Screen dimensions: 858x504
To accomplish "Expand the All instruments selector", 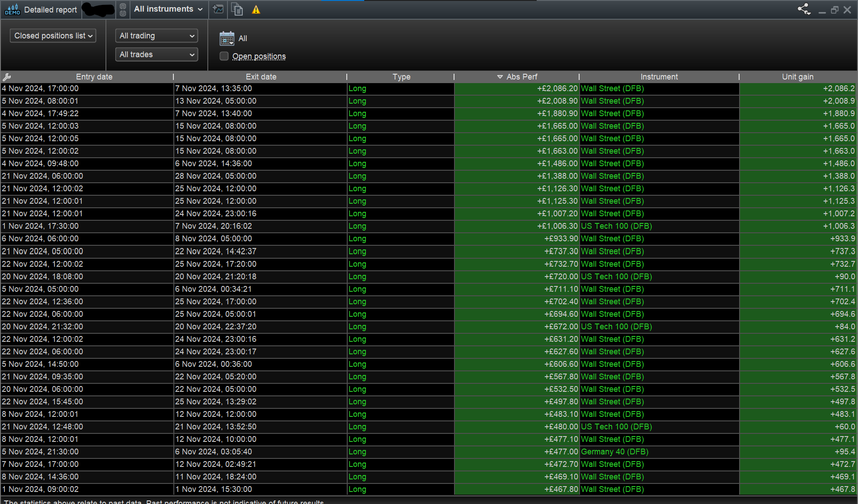I will (168, 9).
